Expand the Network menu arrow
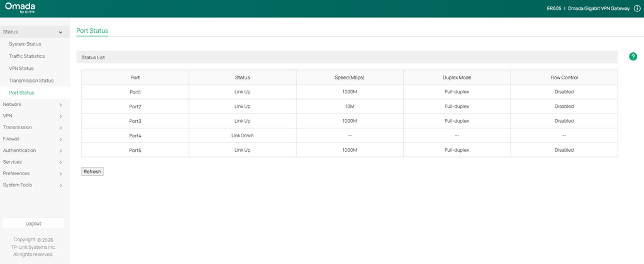Viewport: 644px width, 264px height. [61, 105]
